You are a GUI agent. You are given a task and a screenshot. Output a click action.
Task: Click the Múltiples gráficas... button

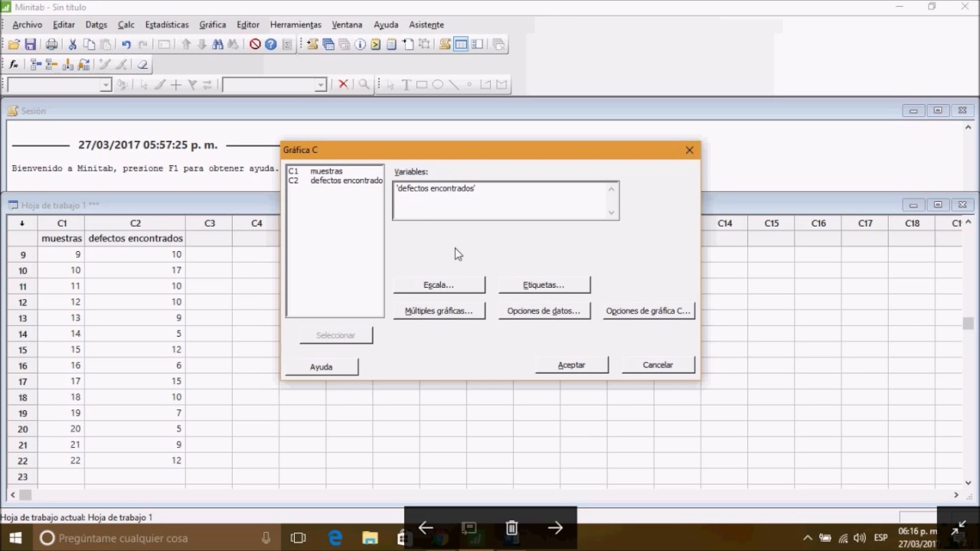439,311
